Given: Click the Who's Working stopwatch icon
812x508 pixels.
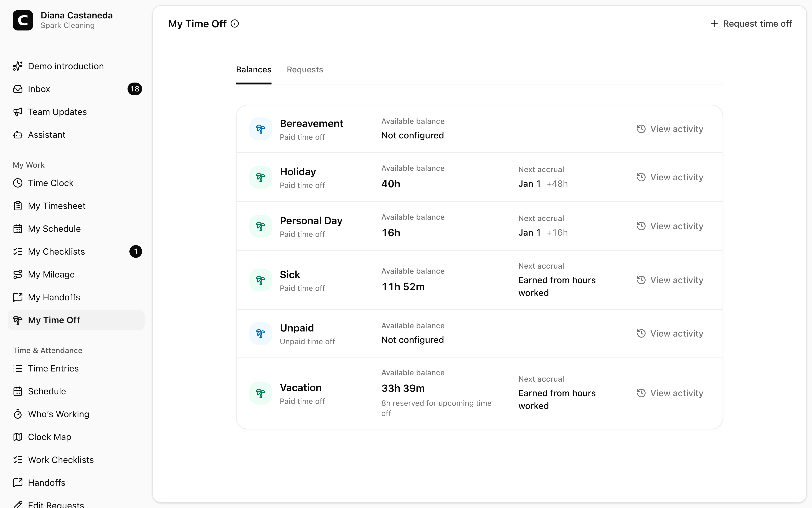Looking at the screenshot, I should point(18,414).
